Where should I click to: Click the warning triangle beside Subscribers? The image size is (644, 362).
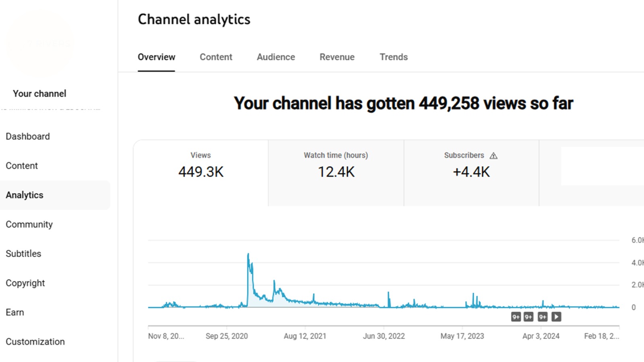point(493,156)
